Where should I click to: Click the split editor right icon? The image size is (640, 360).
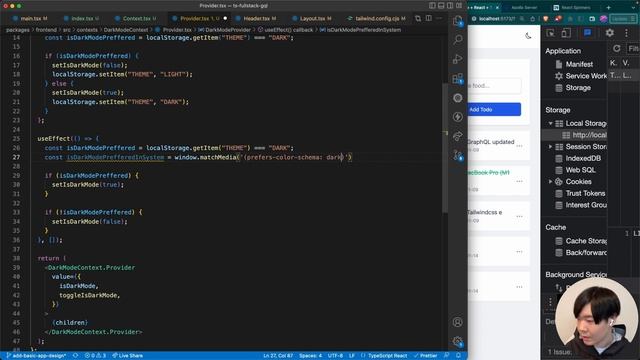coord(429,18)
